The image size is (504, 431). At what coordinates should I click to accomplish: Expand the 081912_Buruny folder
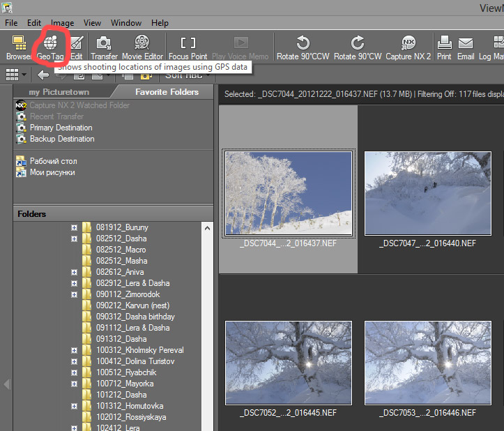coord(75,228)
